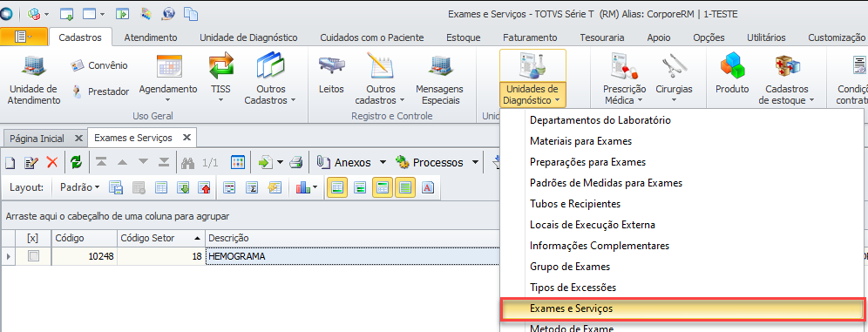This screenshot has width=868, height=332.
Task: Click the binoculars search icon
Action: [188, 163]
